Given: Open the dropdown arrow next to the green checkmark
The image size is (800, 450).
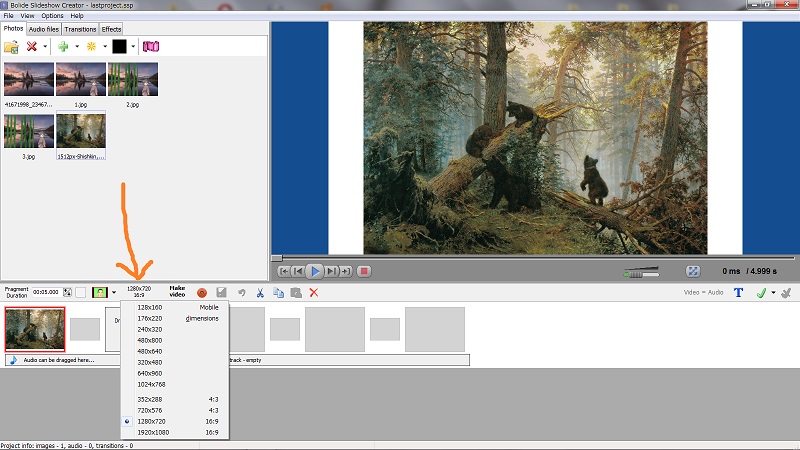Looking at the screenshot, I should click(x=773, y=292).
